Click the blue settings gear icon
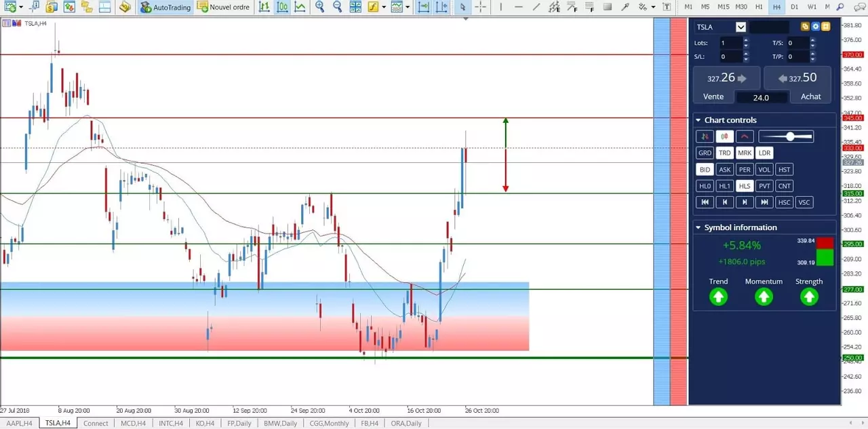Screen dimensions: 868x429 click(x=816, y=27)
